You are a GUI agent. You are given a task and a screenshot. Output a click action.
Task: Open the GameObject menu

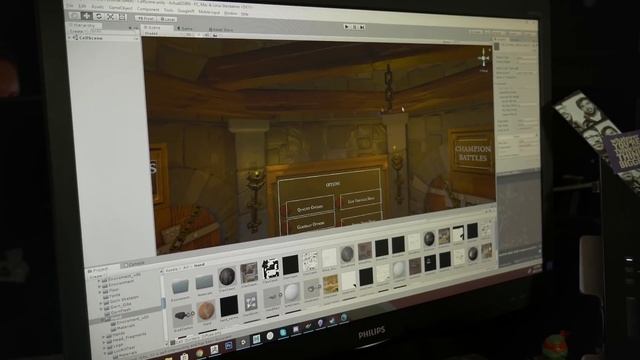pyautogui.click(x=120, y=8)
